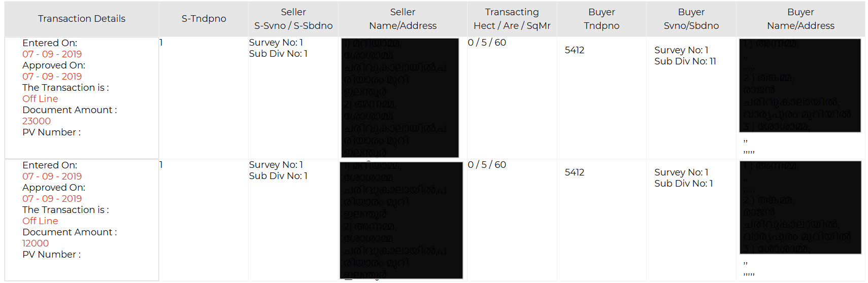Screen dimensions: 868x283
Task: Click the Transacting Hect / Are / SqMr header
Action: tap(512, 19)
